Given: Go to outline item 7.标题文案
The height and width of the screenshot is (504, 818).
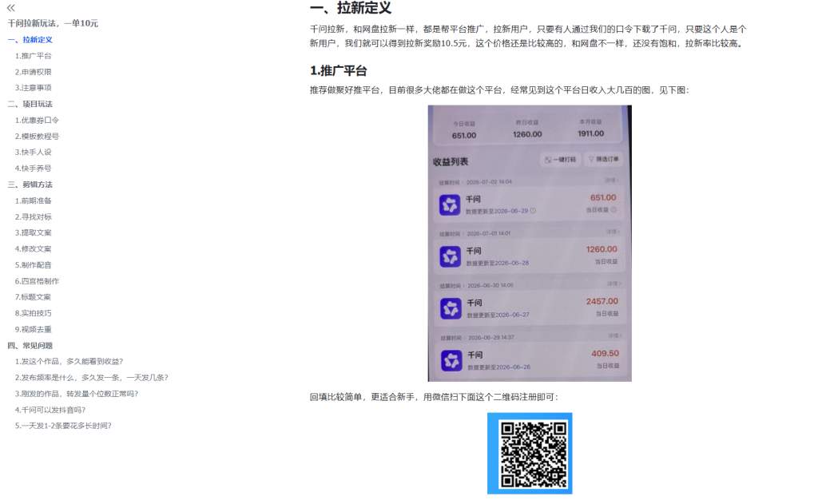Looking at the screenshot, I should (x=34, y=297).
